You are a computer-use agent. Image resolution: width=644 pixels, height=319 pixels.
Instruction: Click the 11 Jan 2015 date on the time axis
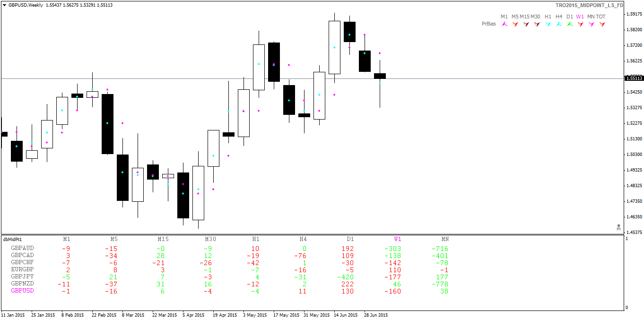point(13,315)
